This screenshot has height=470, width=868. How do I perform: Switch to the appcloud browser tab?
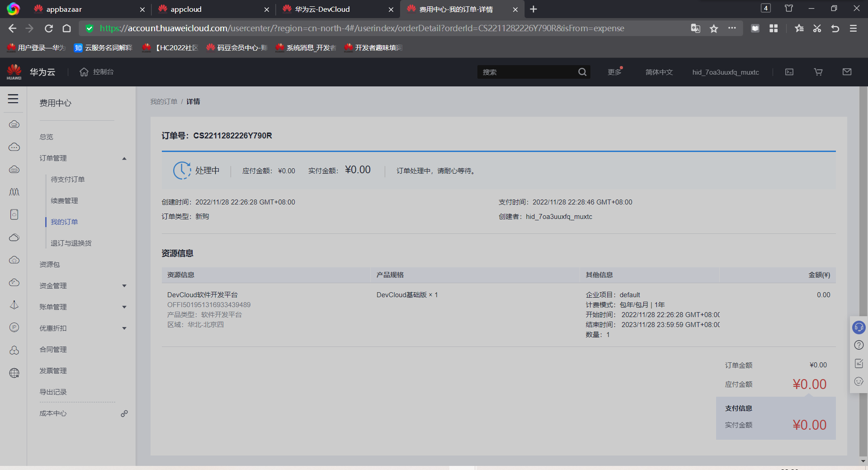pos(213,9)
